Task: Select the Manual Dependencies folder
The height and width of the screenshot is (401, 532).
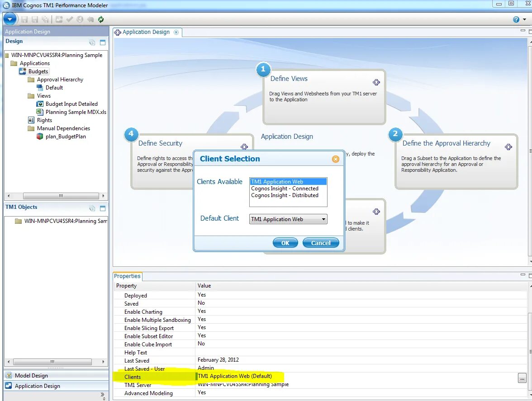Action: [63, 128]
